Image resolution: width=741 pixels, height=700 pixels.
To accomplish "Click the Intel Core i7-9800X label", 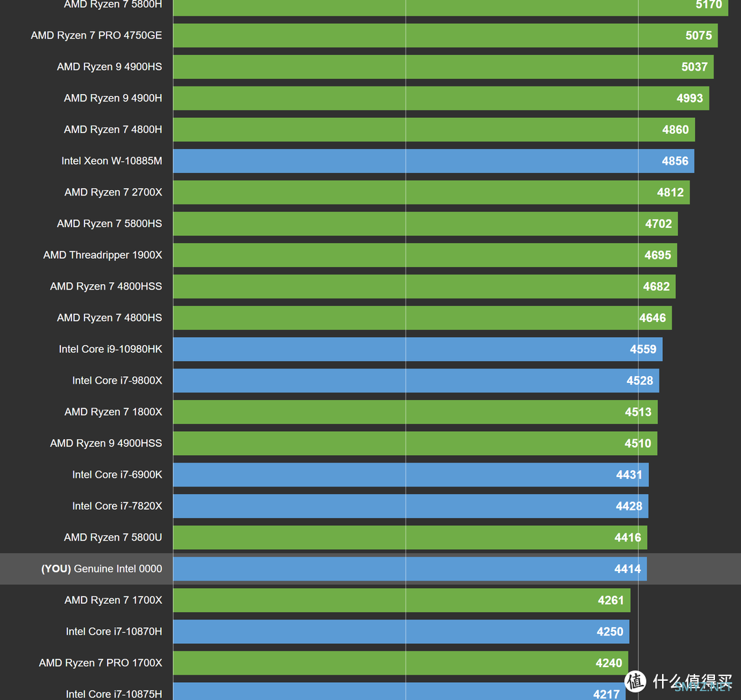I will point(117,380).
